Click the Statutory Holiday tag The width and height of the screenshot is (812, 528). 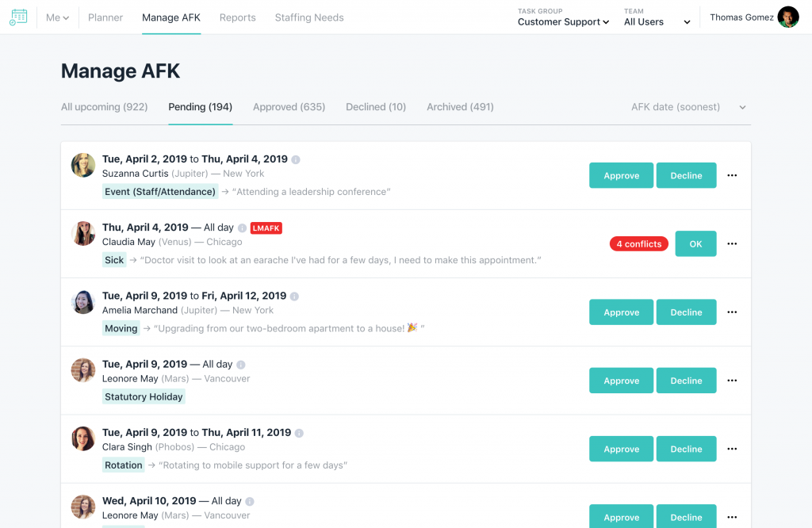(x=144, y=396)
